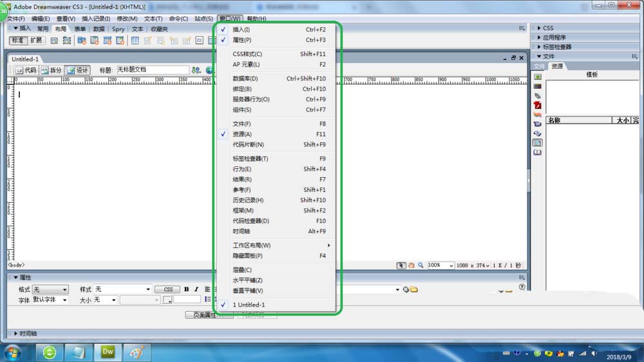Viewport: 644px width, 362px height.
Task: Expand the 时间轴 panel
Action: (15, 333)
